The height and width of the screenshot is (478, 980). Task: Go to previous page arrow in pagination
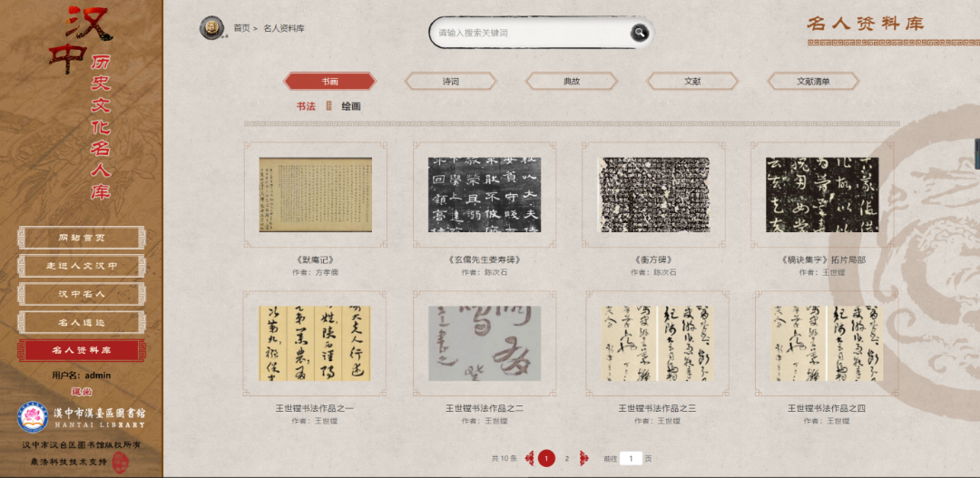(529, 459)
